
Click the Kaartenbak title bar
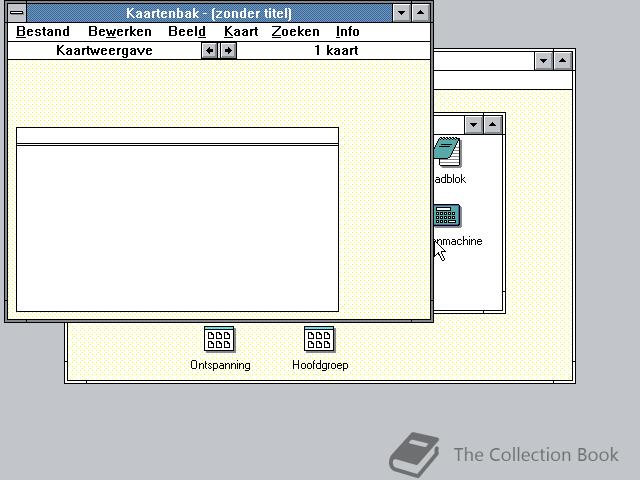[x=209, y=13]
